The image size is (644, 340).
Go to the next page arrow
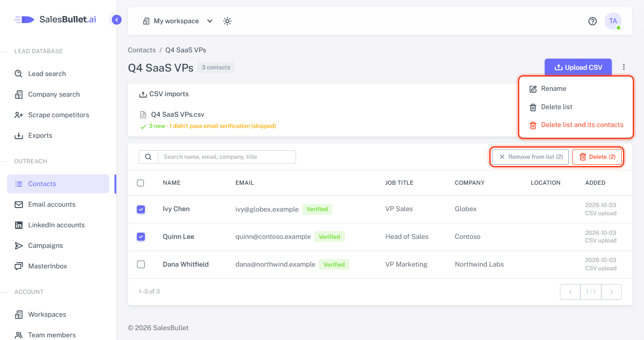pos(611,292)
